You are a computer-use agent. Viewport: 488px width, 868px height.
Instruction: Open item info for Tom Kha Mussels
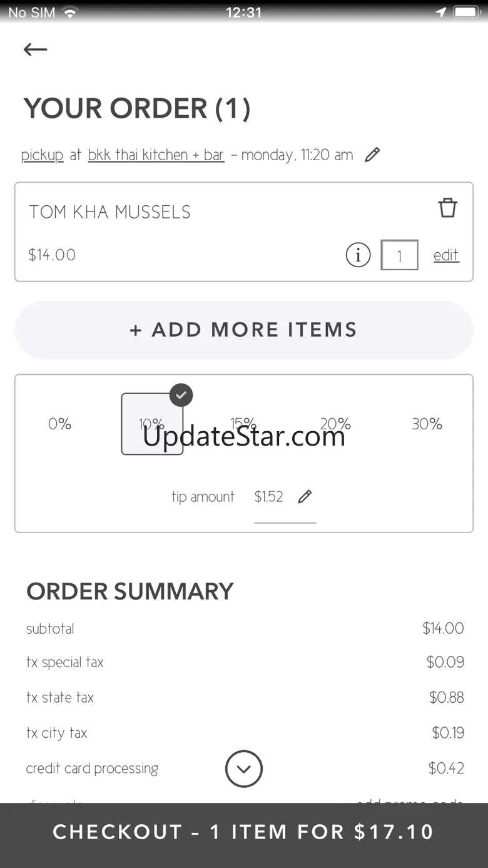point(358,255)
